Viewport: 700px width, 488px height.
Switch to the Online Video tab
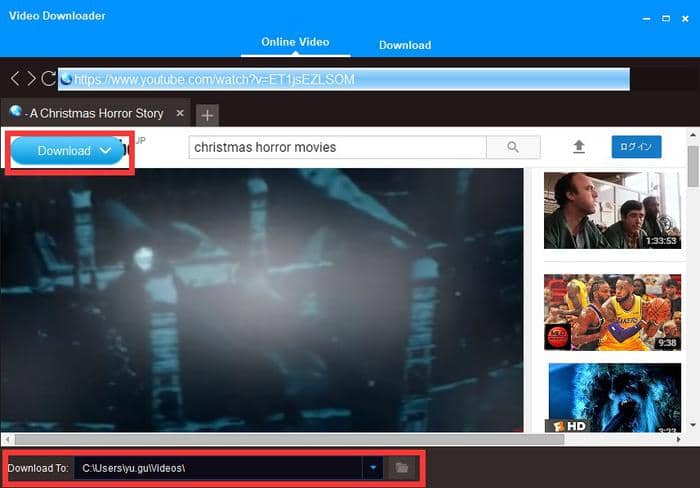point(295,42)
